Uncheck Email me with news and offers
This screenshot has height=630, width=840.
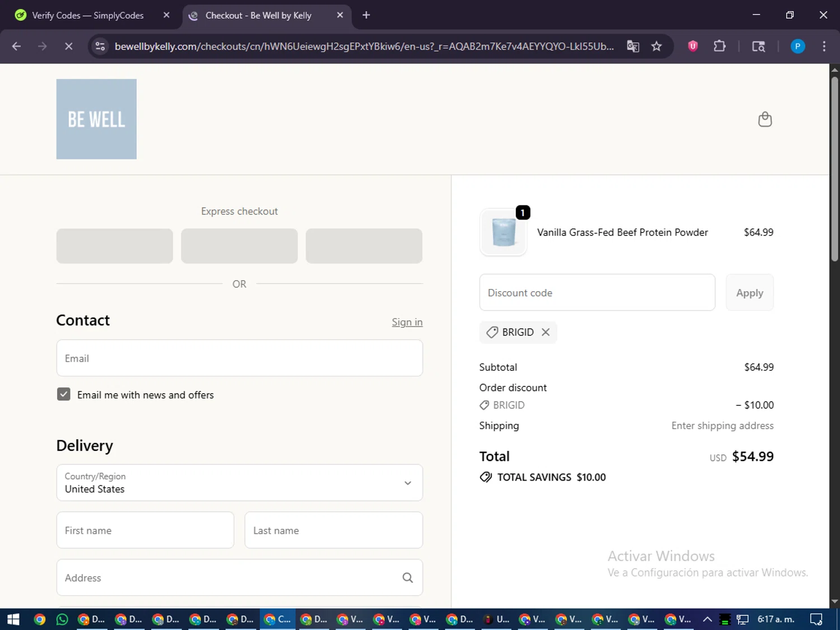click(x=64, y=394)
